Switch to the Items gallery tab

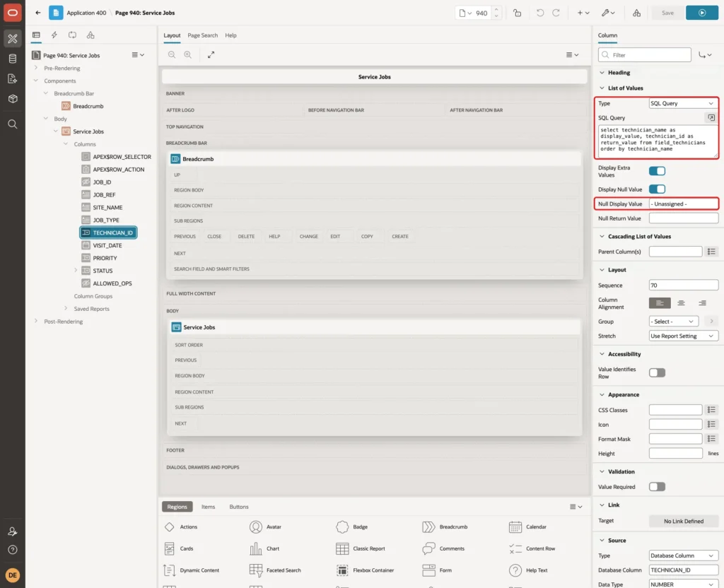tap(209, 507)
